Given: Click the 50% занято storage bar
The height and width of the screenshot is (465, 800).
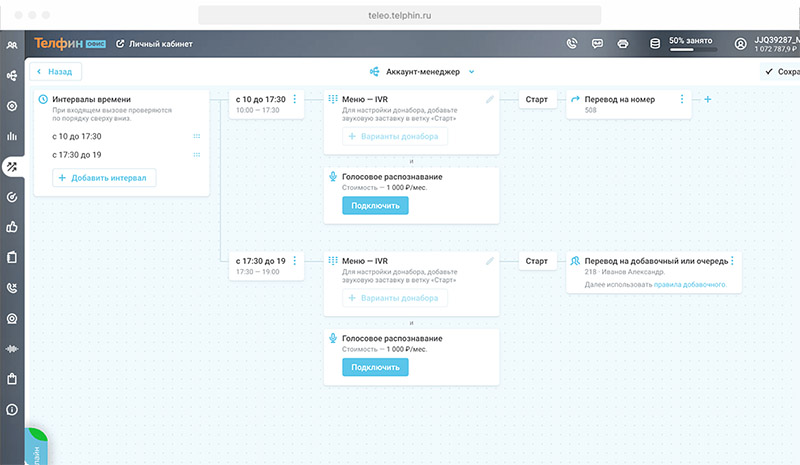Looking at the screenshot, I should coord(693,44).
